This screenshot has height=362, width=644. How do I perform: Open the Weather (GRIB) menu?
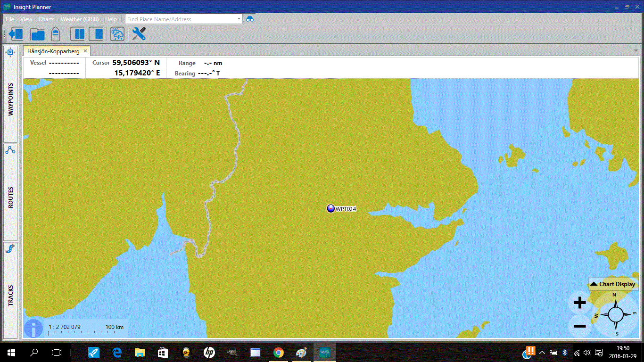[80, 19]
